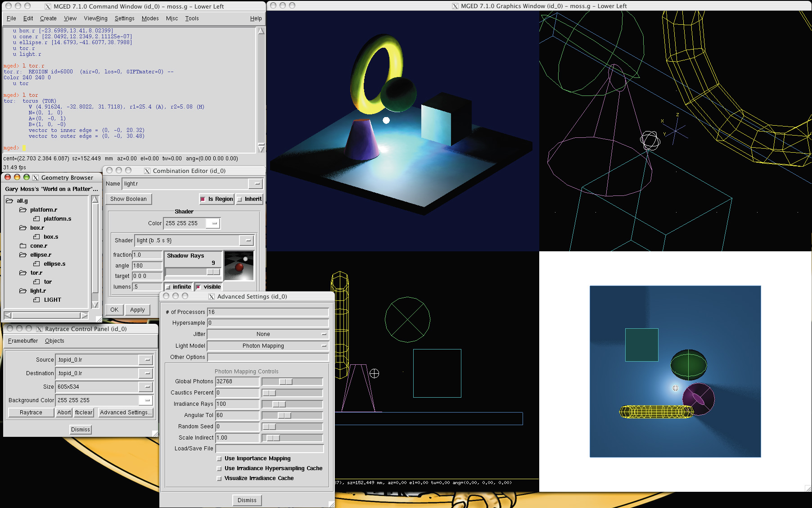Click the Global Photons slider
Screen dimensions: 812x508
292,381
